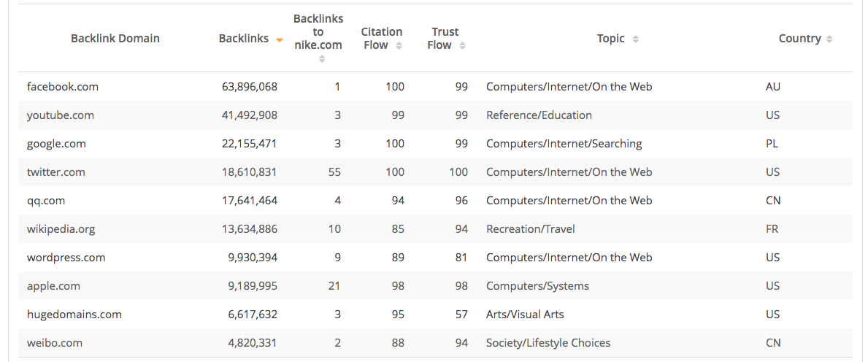Select the apple.com domain
868x362 pixels.
[x=53, y=285]
